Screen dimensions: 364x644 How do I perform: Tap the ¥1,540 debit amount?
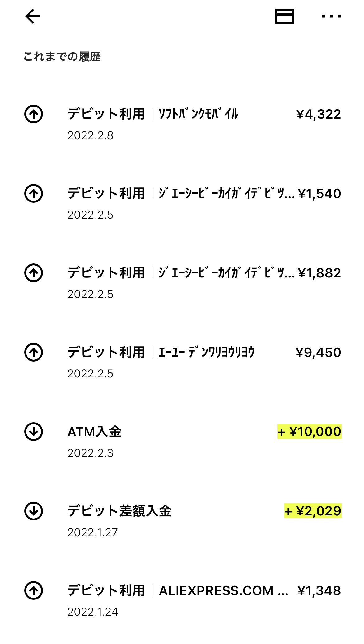point(320,194)
